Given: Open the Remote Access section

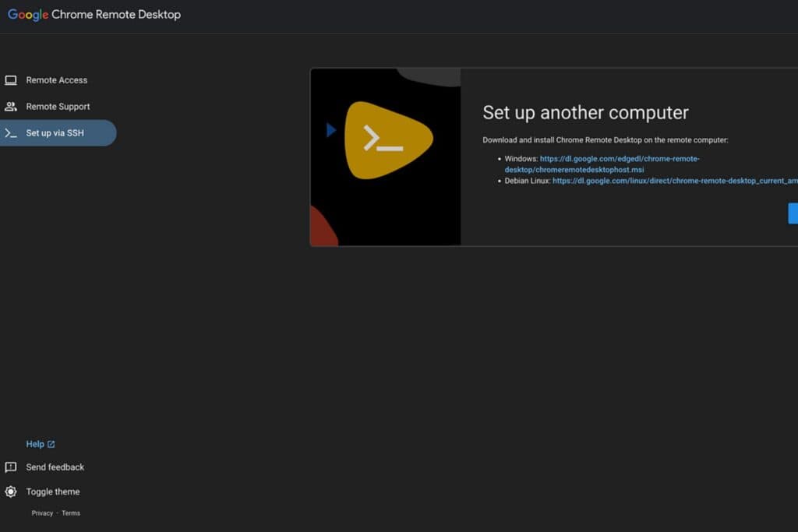Looking at the screenshot, I should click(56, 79).
